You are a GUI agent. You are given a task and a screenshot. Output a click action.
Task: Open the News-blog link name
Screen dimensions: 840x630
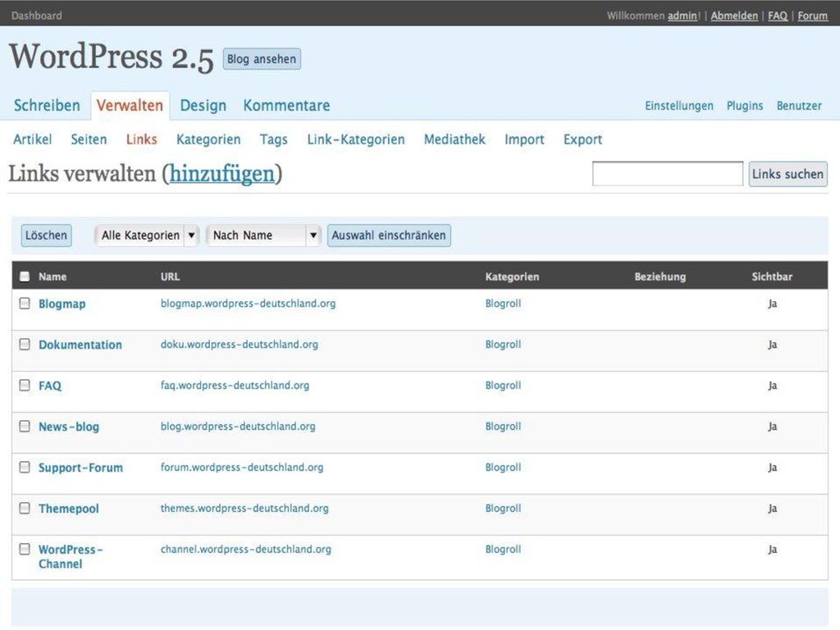69,427
